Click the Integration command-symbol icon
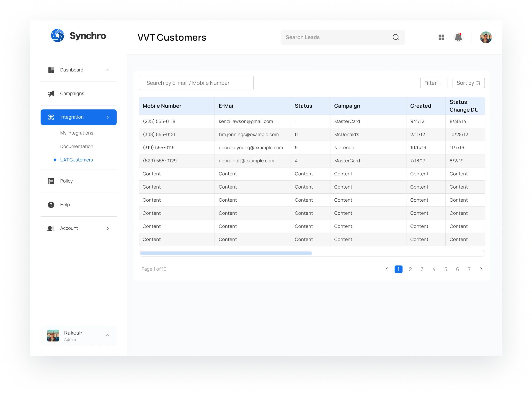The height and width of the screenshot is (395, 532). point(51,117)
